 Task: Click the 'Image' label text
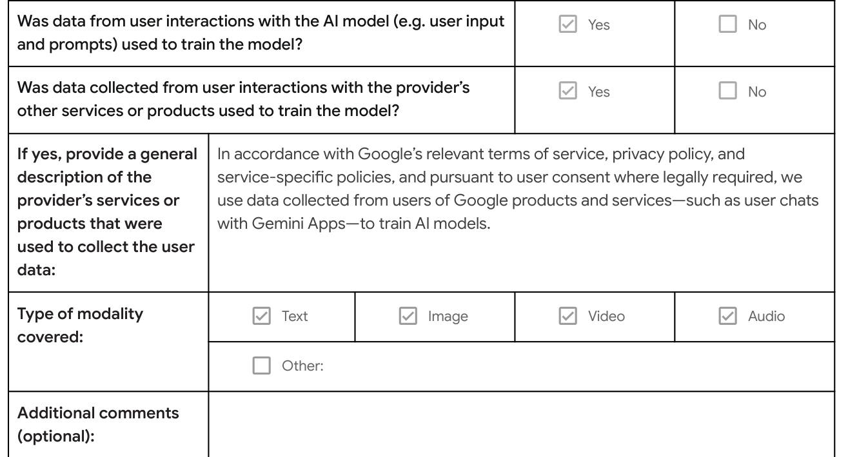coord(448,316)
